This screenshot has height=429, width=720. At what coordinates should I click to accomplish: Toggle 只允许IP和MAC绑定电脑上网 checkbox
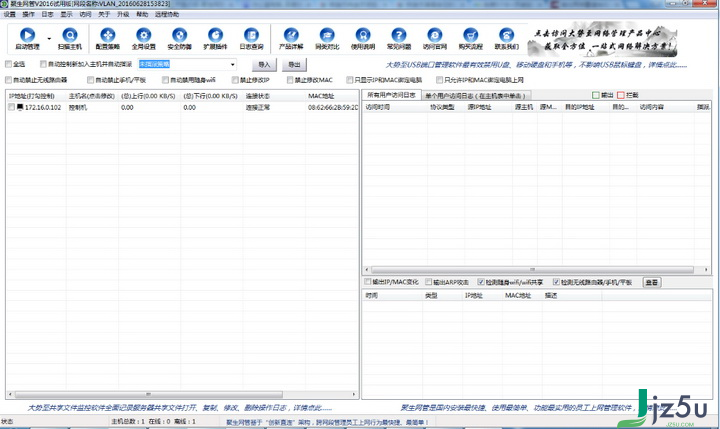click(x=439, y=80)
